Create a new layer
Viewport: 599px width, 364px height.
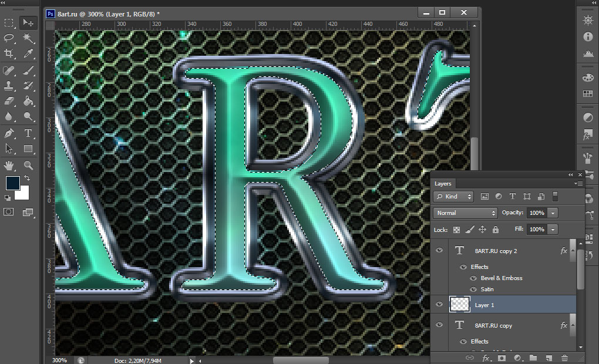pyautogui.click(x=549, y=358)
